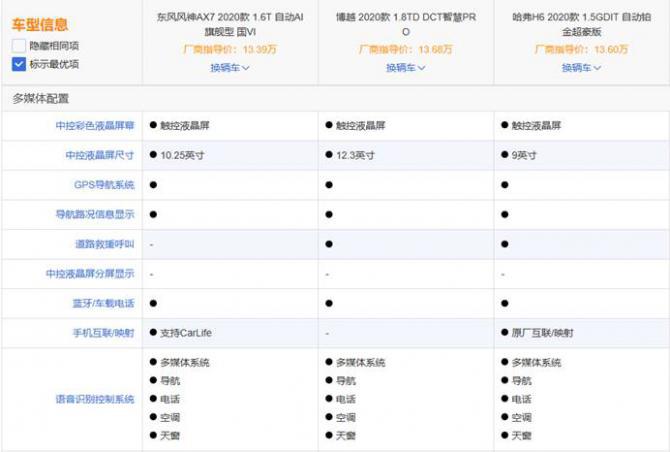Image resolution: width=670 pixels, height=452 pixels.
Task: Click the 9英寸 screen size value
Action: click(524, 155)
